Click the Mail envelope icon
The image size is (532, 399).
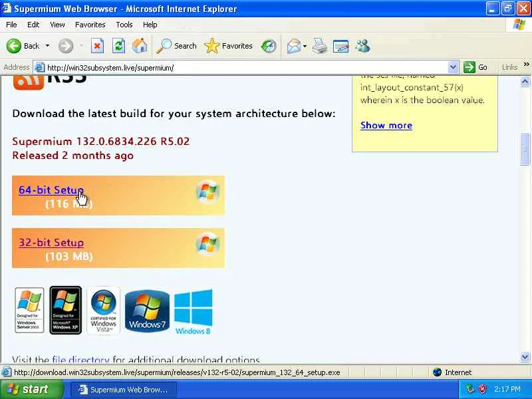coord(293,46)
